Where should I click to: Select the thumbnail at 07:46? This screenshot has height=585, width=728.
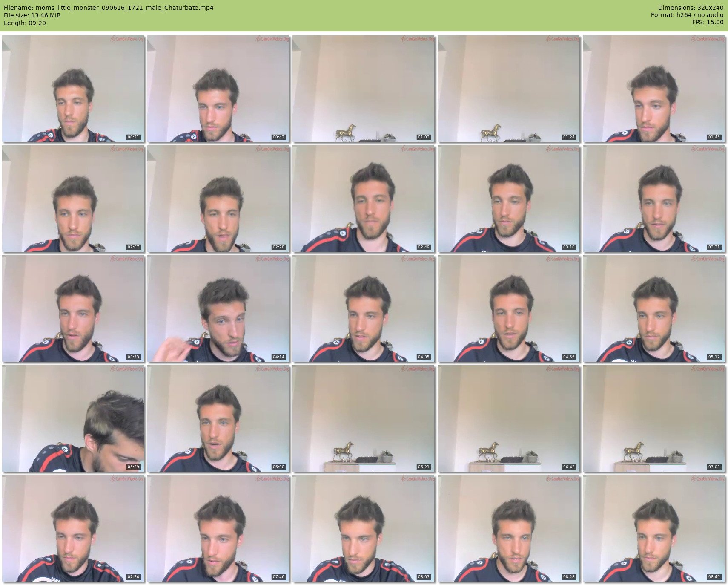218,528
